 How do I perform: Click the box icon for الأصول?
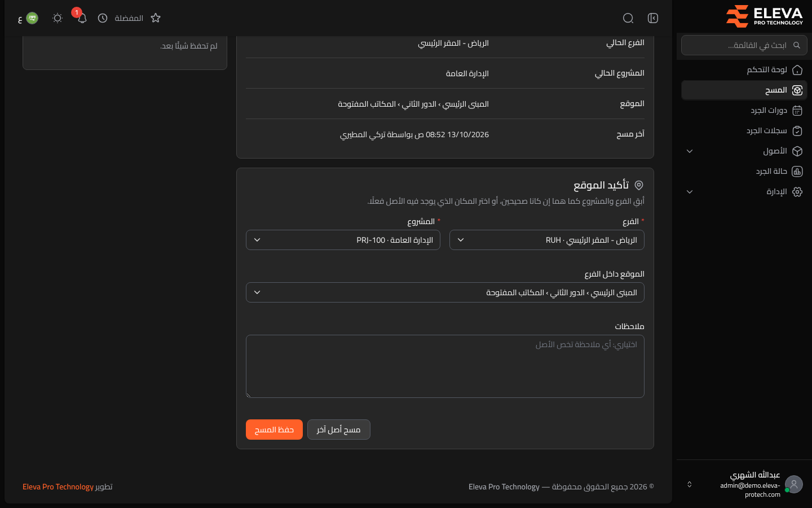click(797, 151)
